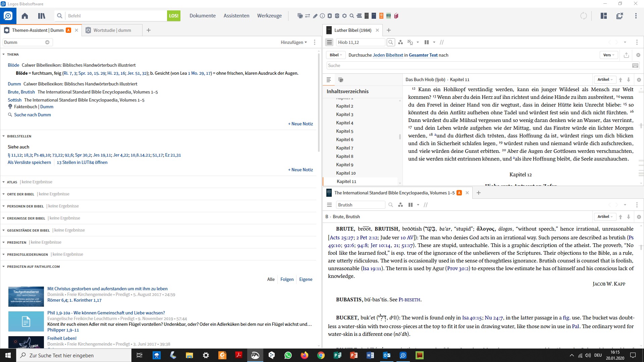Collapse the THEMA section

pos(3,54)
